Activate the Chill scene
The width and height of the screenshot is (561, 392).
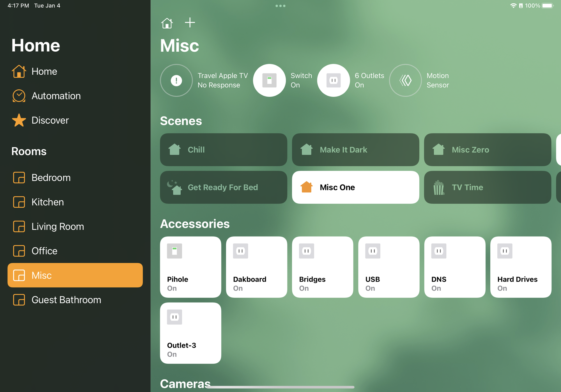tap(223, 150)
